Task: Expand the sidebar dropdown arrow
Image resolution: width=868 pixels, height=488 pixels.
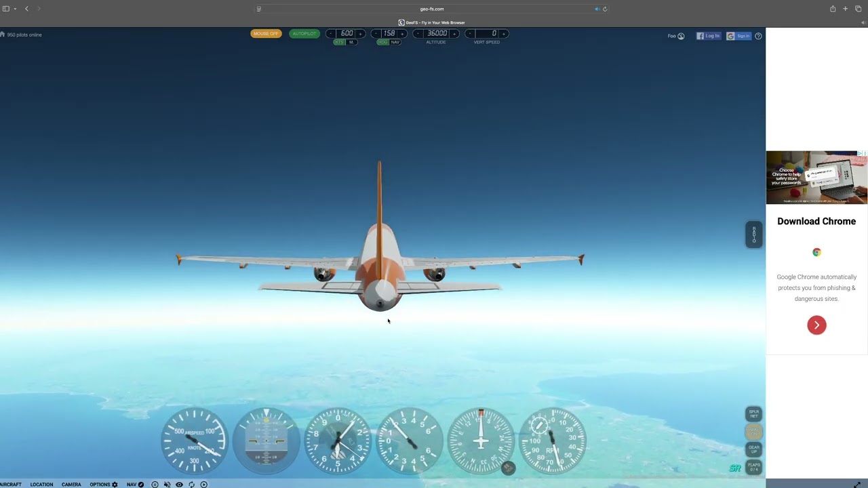Action: 15,9
